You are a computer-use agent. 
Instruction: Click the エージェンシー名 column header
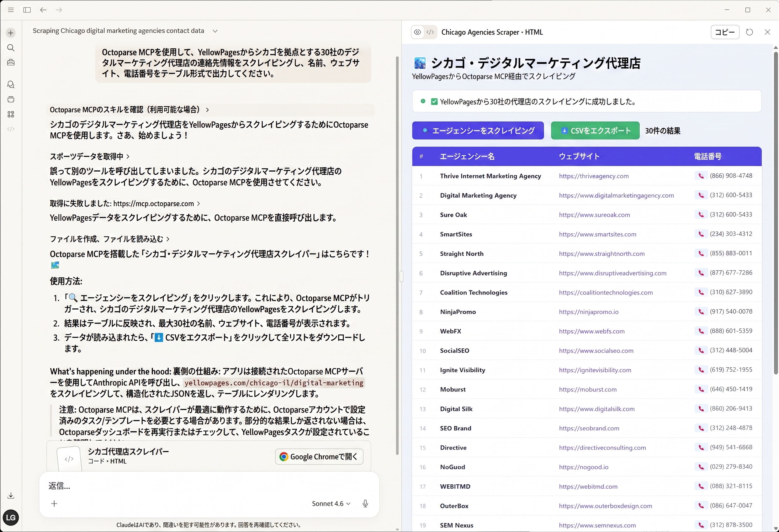coord(467,157)
